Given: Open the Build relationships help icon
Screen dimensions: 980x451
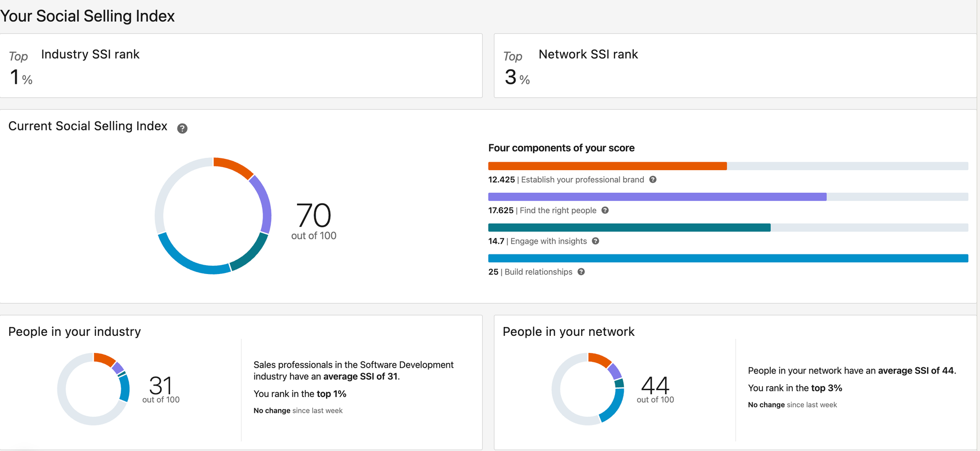Looking at the screenshot, I should tap(581, 272).
